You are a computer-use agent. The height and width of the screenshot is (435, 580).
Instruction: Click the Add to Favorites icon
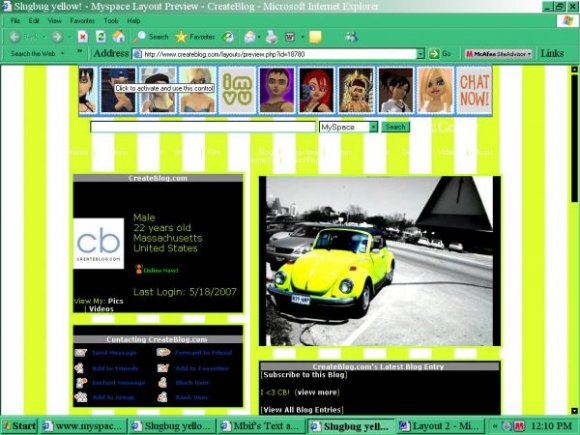(x=163, y=368)
